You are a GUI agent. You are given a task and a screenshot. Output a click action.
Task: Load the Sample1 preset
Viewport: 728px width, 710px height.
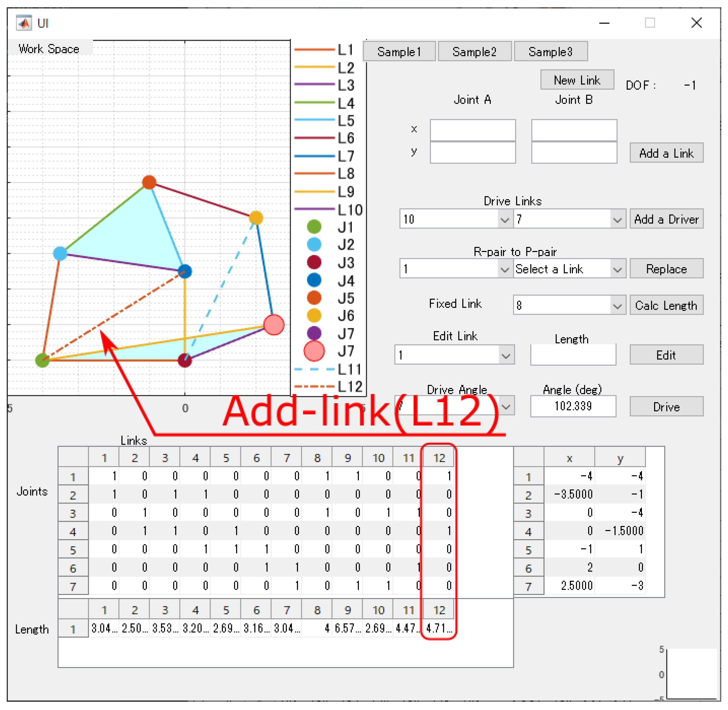[399, 51]
